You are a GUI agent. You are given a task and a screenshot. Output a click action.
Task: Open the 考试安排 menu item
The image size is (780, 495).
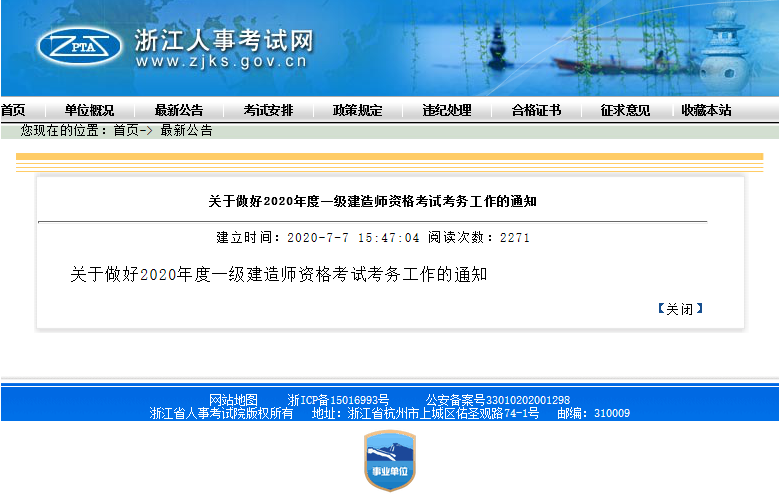[268, 110]
